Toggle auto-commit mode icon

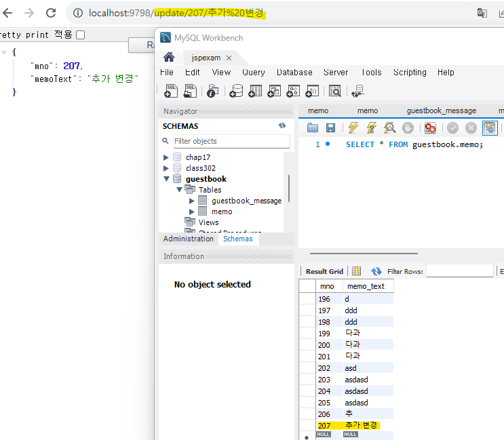click(x=490, y=128)
